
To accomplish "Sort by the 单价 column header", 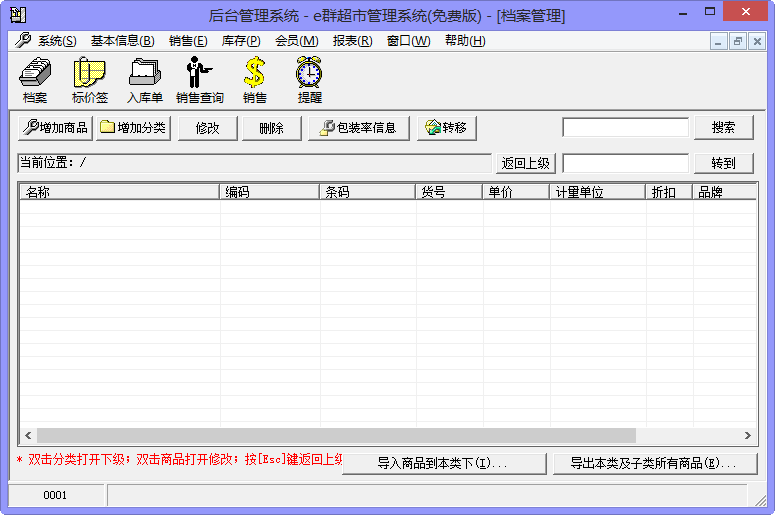I will coord(517,192).
